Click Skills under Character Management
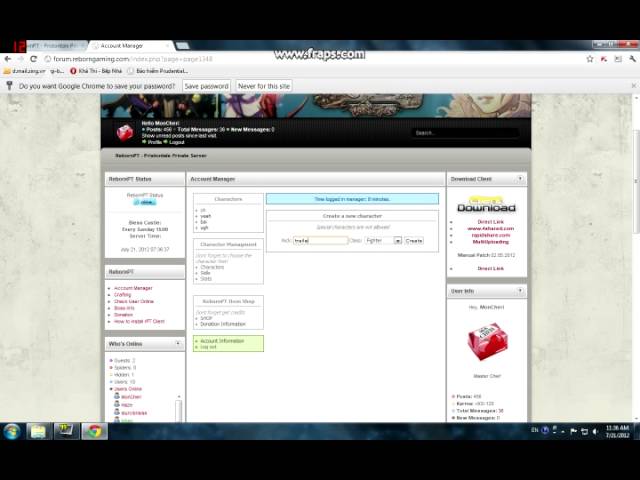The image size is (640, 480). coord(205,273)
